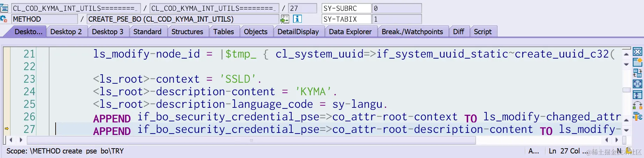Image resolution: width=644 pixels, height=158 pixels.
Task: Open the DetailDisplay tab
Action: (298, 32)
